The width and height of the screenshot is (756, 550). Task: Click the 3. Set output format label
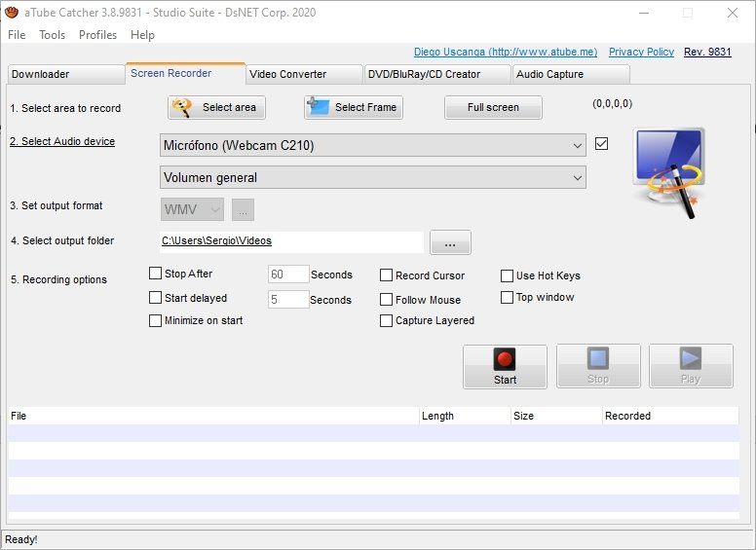click(57, 205)
